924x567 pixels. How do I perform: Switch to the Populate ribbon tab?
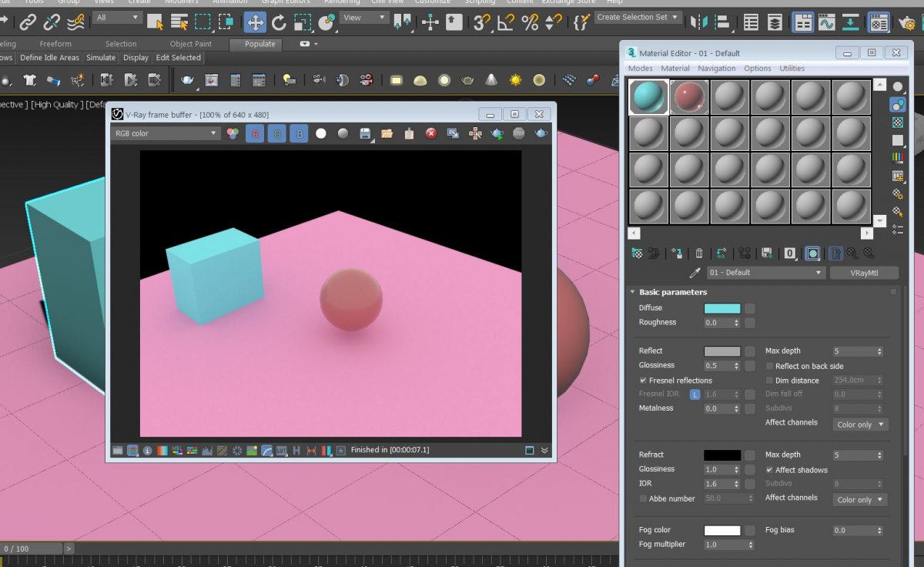coord(259,44)
